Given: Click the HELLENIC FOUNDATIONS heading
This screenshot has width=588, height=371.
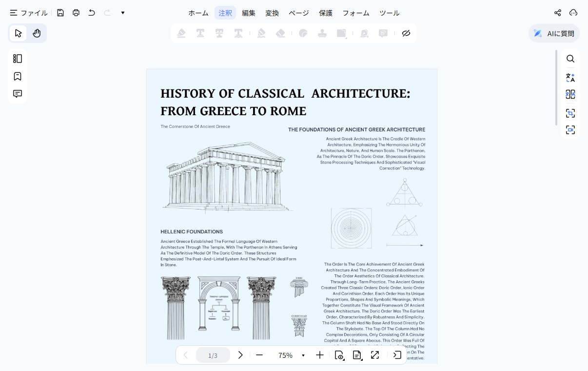Looking at the screenshot, I should click(192, 232).
